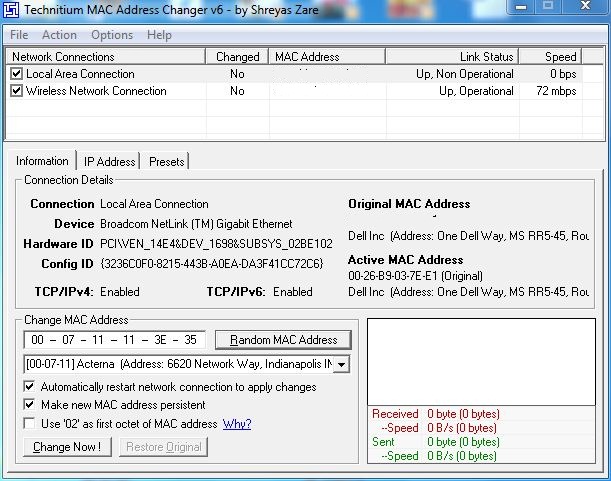Click the Received bytes value
This screenshot has width=611, height=481.
pos(463,414)
